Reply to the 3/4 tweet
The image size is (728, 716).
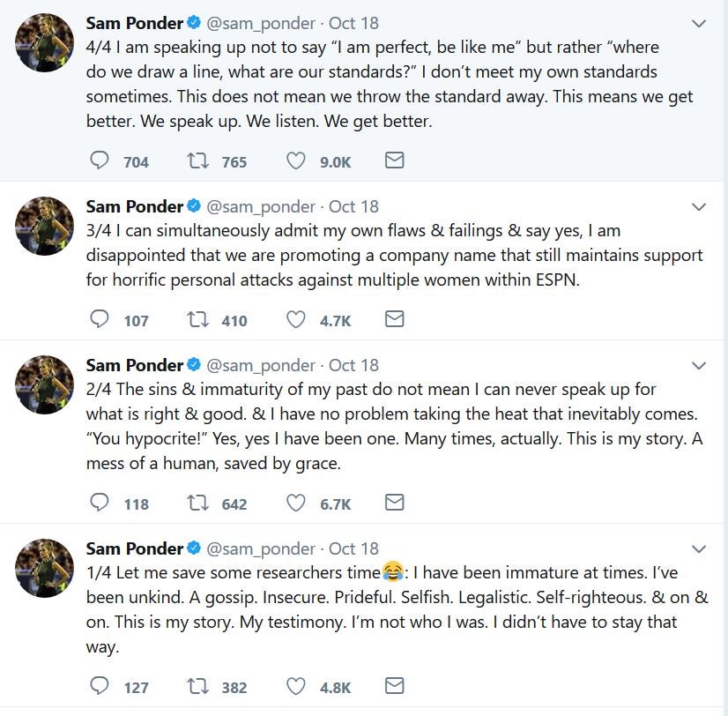pyautogui.click(x=100, y=319)
